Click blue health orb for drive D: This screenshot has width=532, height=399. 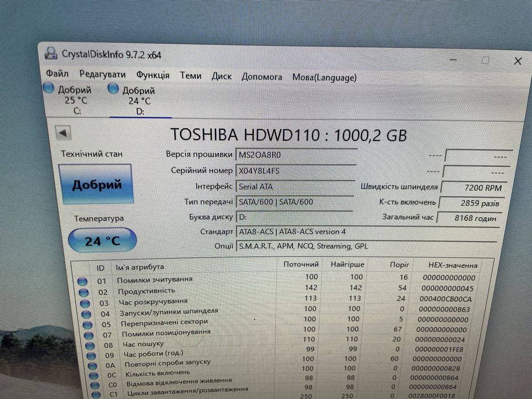point(113,89)
